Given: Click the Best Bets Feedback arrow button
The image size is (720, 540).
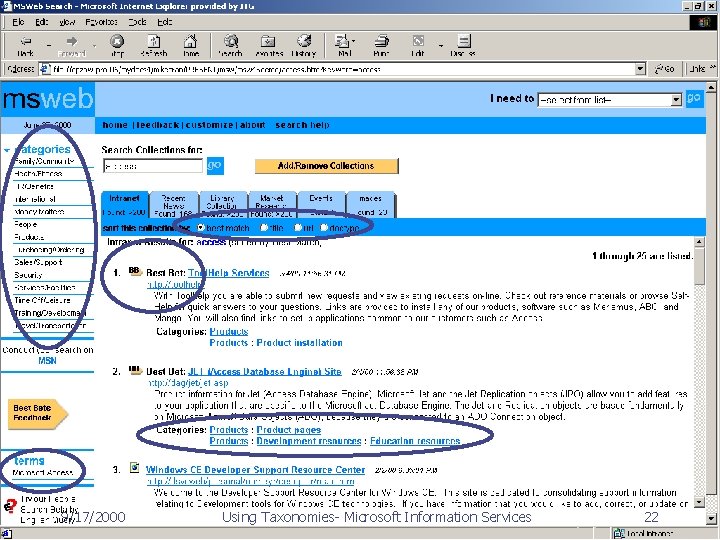Looking at the screenshot, I should [x=38, y=413].
